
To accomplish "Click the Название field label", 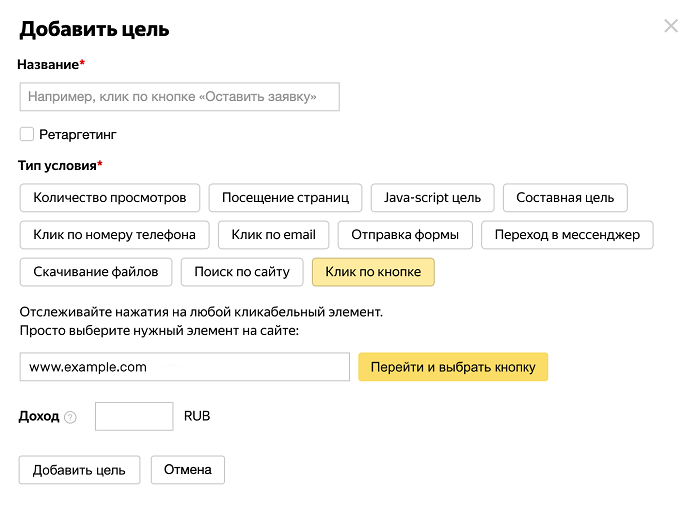I will pos(51,65).
